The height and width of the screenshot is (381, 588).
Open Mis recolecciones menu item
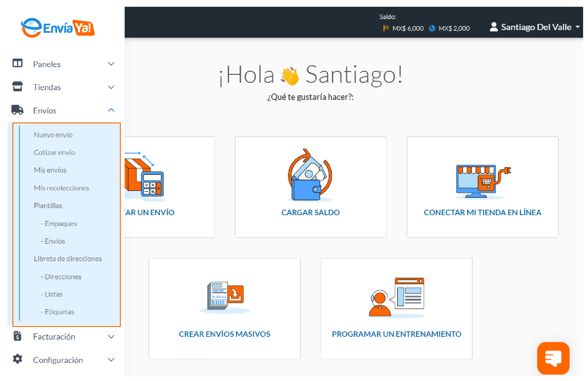tap(61, 188)
